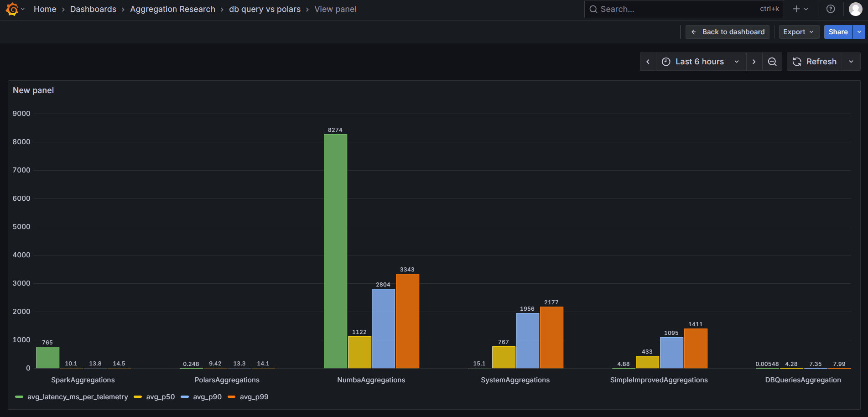Click the zoom out time range icon
Screen dimensions: 868x417
(x=772, y=62)
